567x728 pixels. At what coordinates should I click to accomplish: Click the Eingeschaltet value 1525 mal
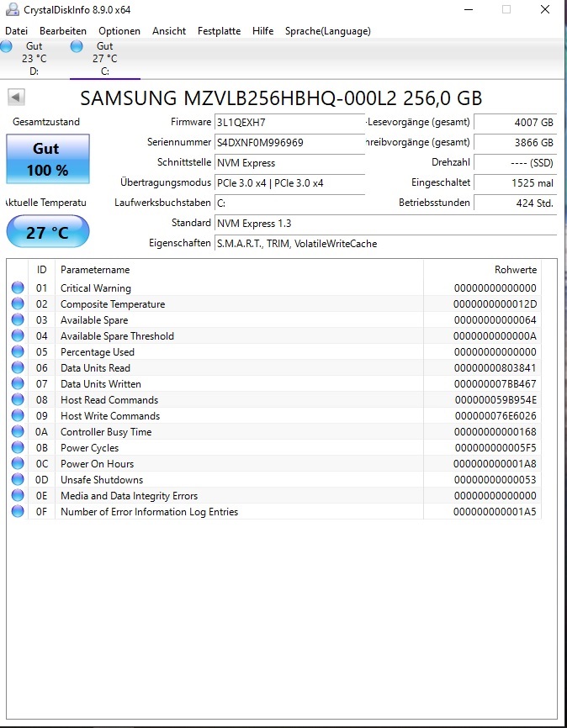[516, 183]
